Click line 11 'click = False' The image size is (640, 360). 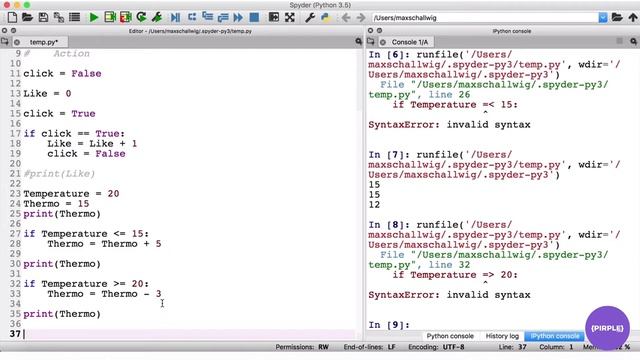click(x=62, y=73)
